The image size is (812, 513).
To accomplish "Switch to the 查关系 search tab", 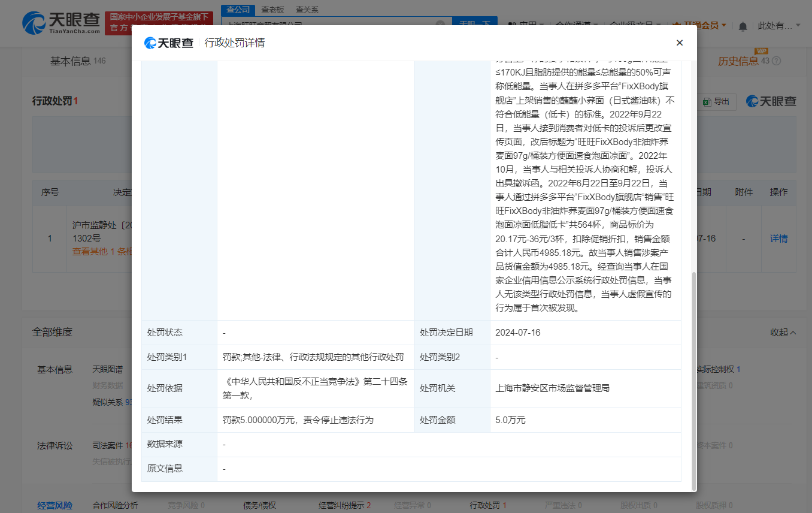I will point(306,10).
